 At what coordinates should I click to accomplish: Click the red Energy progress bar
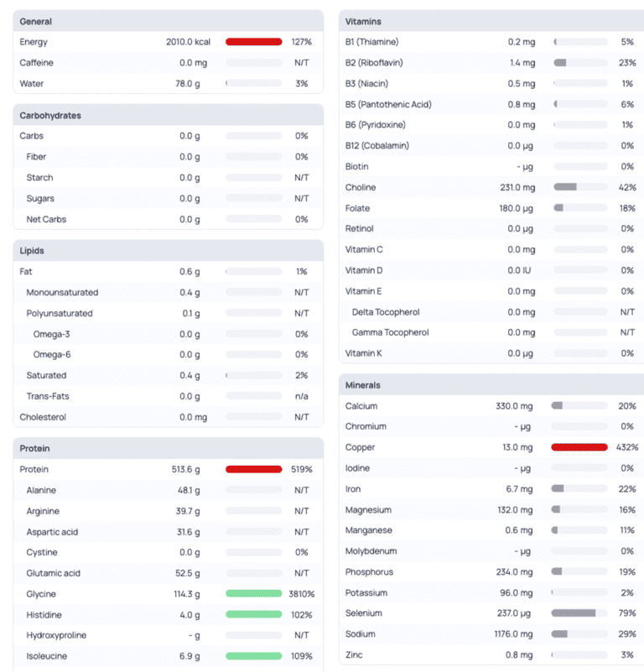tap(253, 42)
